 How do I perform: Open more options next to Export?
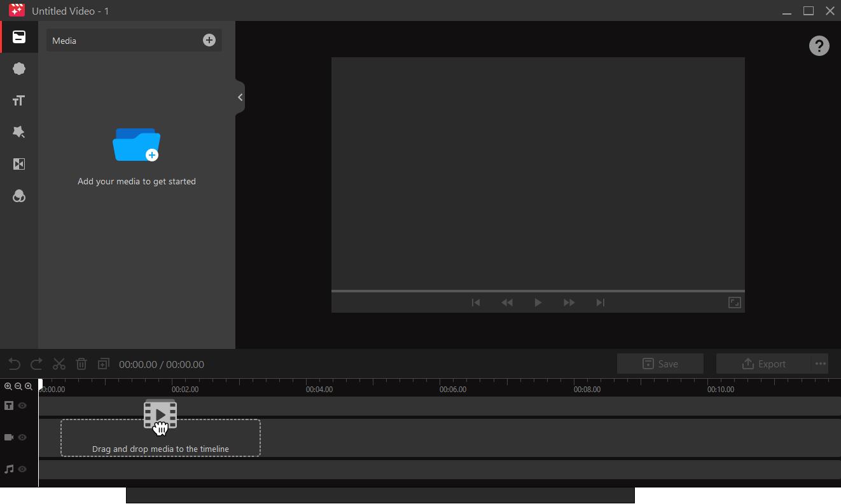tap(820, 364)
